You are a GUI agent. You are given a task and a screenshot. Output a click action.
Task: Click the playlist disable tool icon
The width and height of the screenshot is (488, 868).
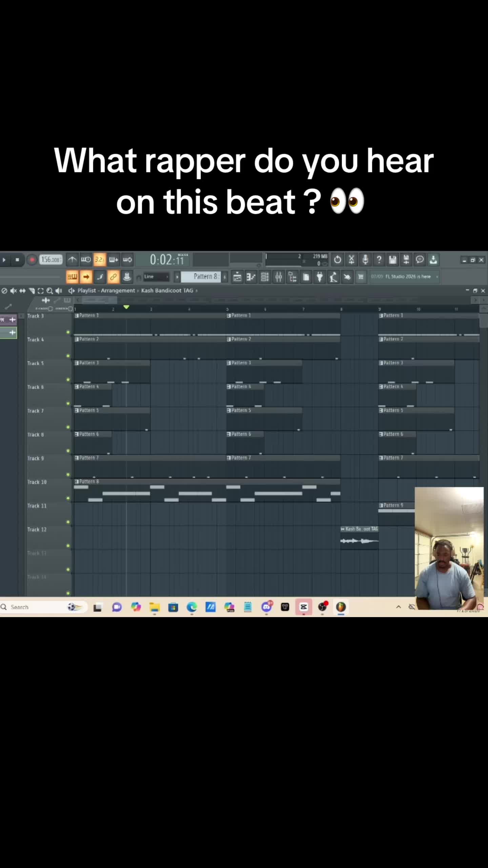tap(4, 291)
